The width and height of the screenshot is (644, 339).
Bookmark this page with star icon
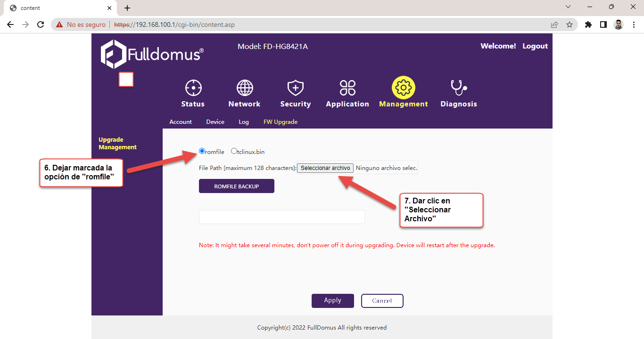570,24
